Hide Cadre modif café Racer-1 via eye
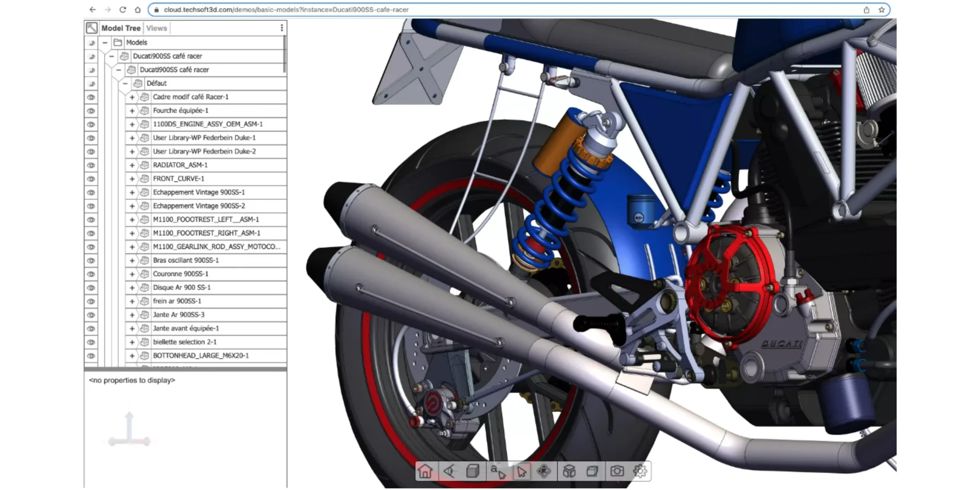Screen dimensions: 980x490 [91, 97]
